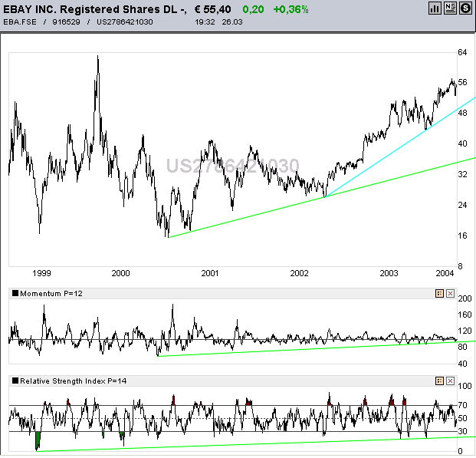Click the 100 RSI axis label
The image size is (476, 458).
(x=465, y=387)
